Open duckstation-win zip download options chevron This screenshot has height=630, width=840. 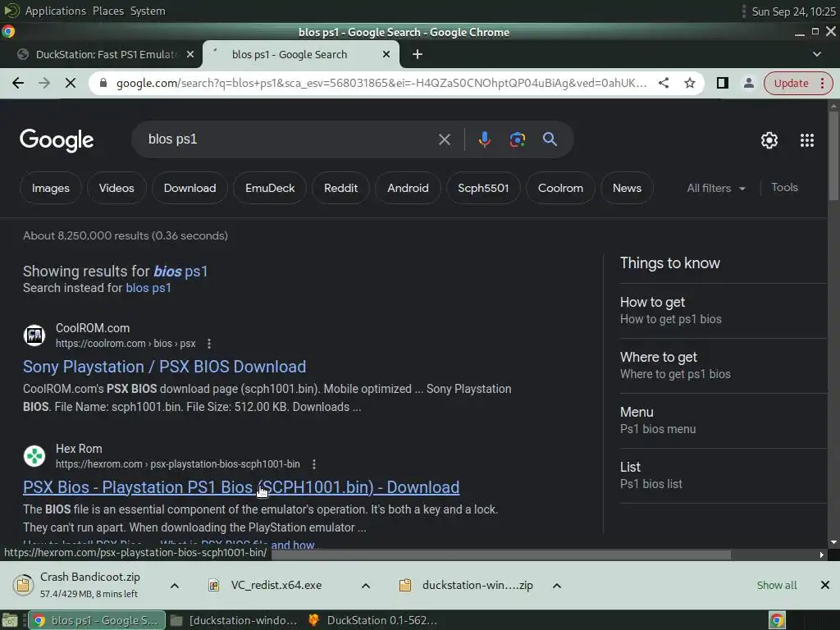click(557, 586)
